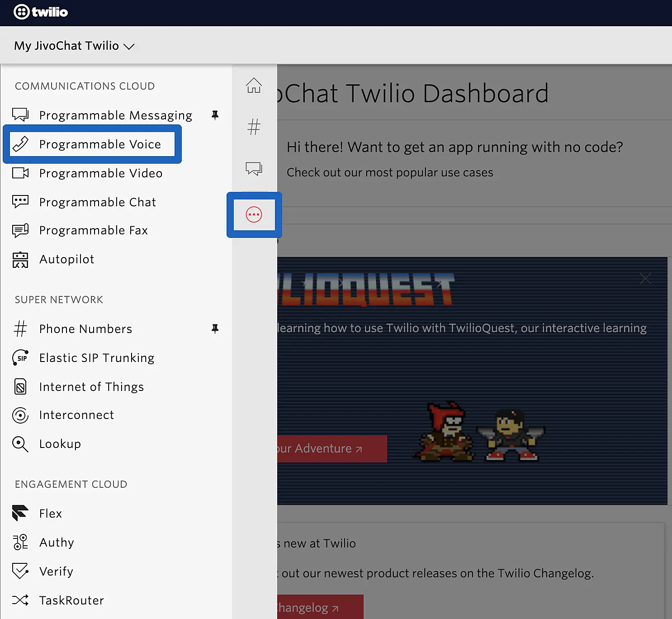Expand the My JivoChat Twilio account dropdown
The height and width of the screenshot is (619, 672).
(74, 46)
